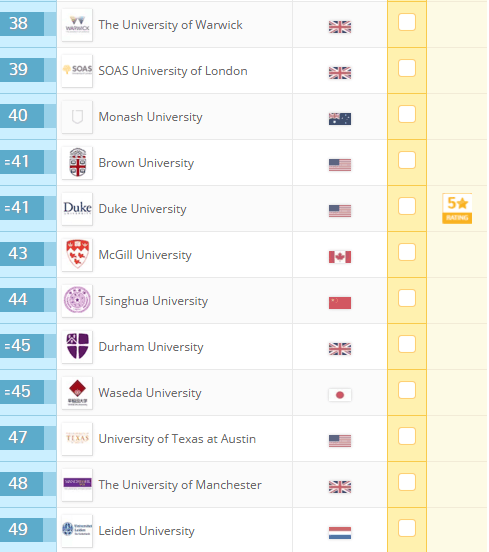Image resolution: width=489 pixels, height=552 pixels.
Task: Click the McGill University shield logo
Action: point(77,255)
